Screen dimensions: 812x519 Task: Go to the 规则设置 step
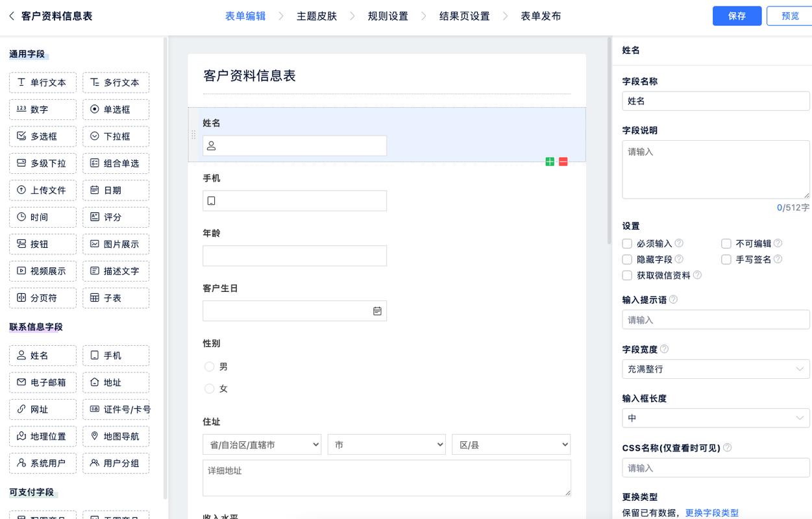(x=388, y=16)
